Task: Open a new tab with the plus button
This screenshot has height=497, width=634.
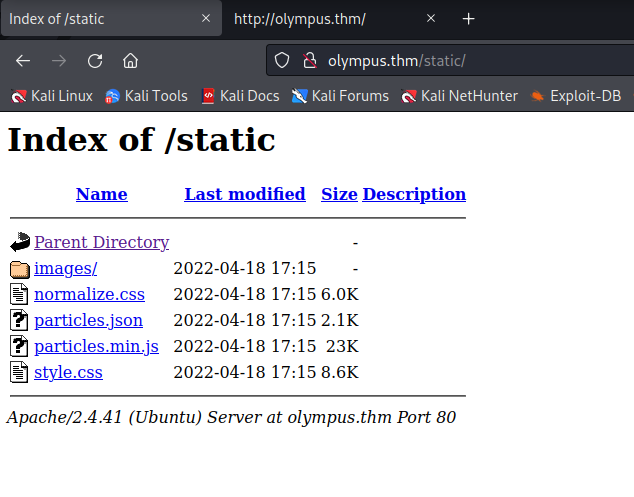Action: click(x=468, y=19)
